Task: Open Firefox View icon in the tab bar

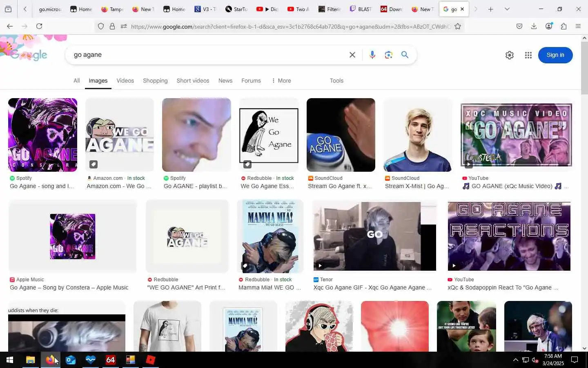Action: coord(8,9)
